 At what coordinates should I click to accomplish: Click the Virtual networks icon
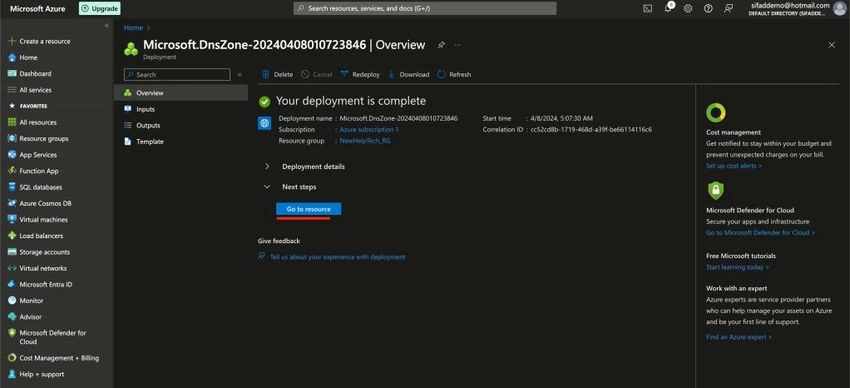click(x=12, y=268)
